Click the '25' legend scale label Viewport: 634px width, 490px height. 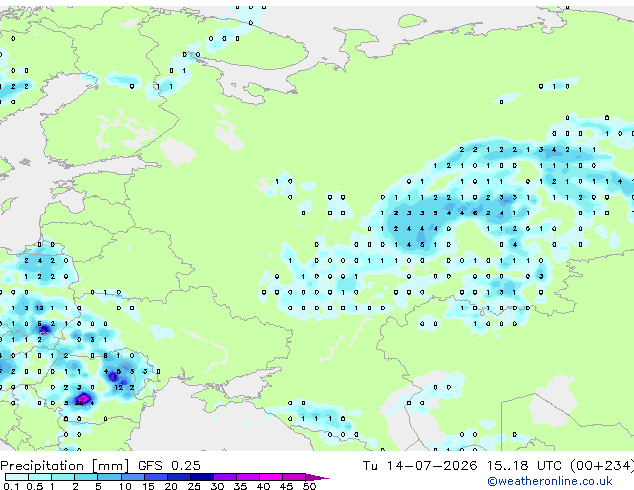194,486
